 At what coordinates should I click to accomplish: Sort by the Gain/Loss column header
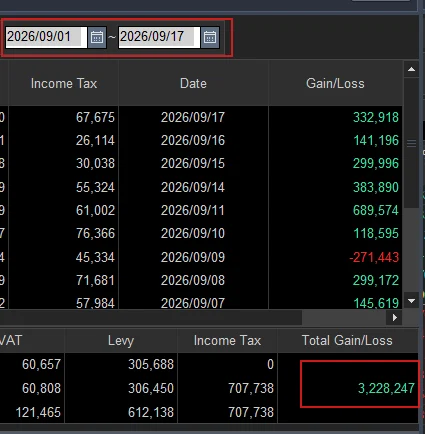click(335, 83)
